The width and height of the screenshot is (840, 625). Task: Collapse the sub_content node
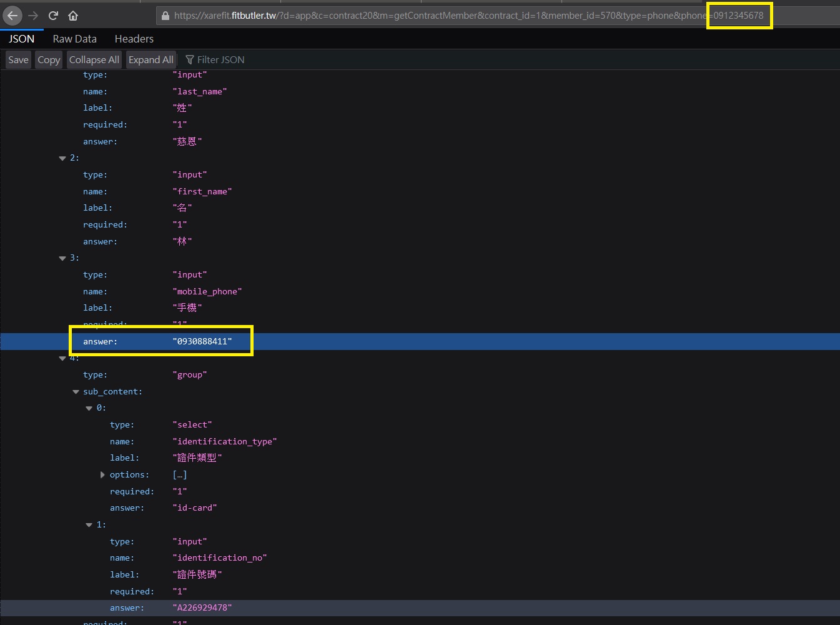point(76,392)
